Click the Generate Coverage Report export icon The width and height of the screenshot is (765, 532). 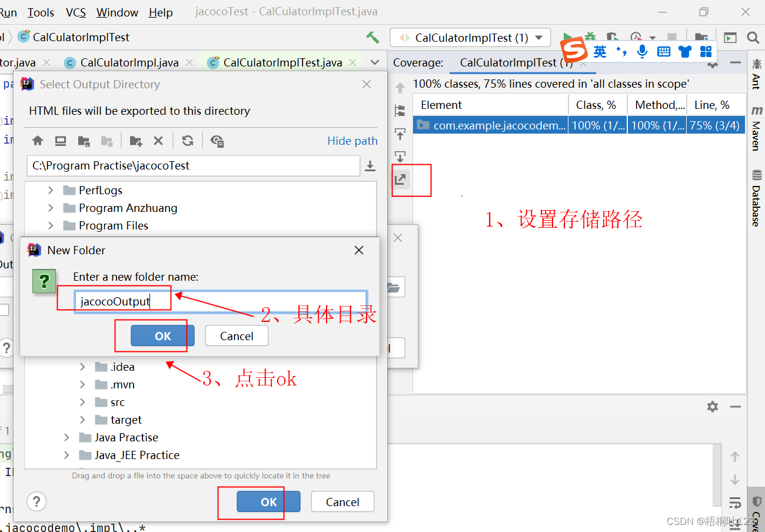[400, 179]
